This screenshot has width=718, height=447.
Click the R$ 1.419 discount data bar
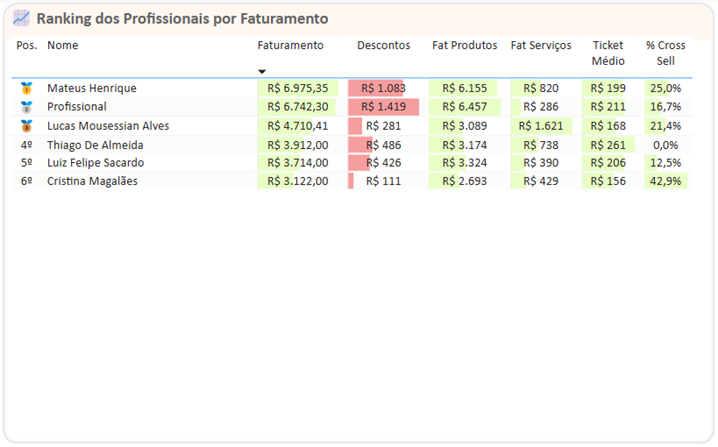[383, 107]
